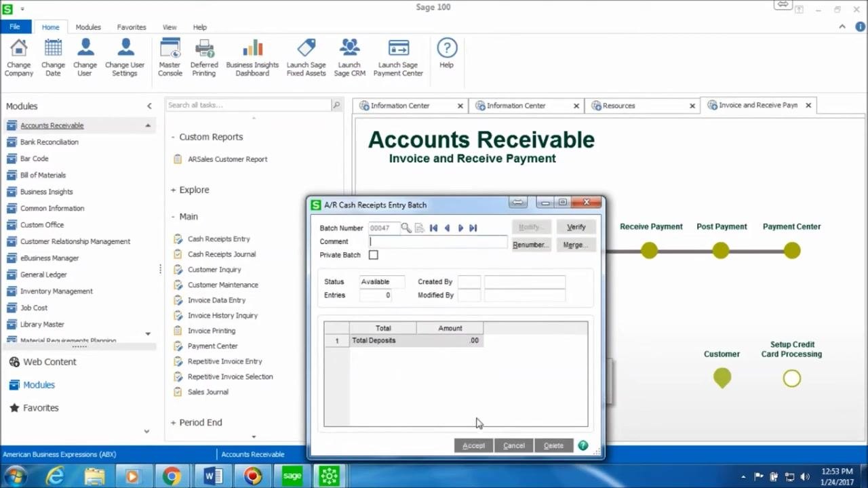Image resolution: width=868 pixels, height=488 pixels.
Task: Click the Accept button
Action: pyautogui.click(x=473, y=445)
